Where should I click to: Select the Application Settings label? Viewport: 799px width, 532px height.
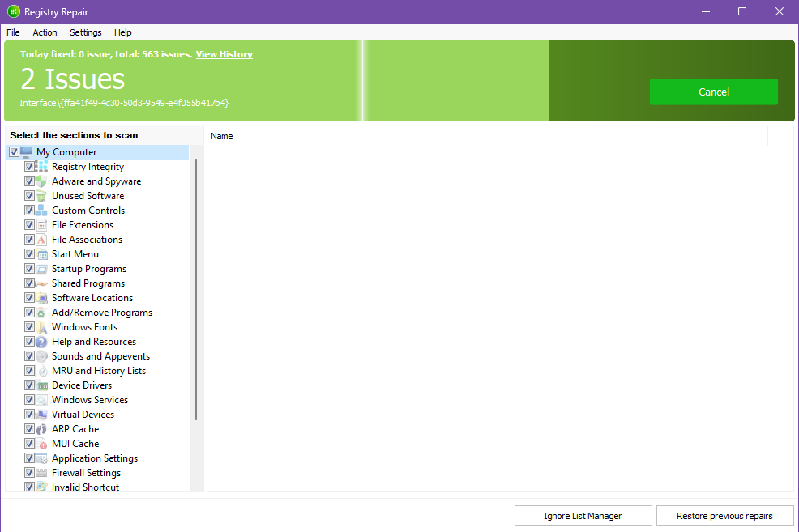click(x=95, y=458)
